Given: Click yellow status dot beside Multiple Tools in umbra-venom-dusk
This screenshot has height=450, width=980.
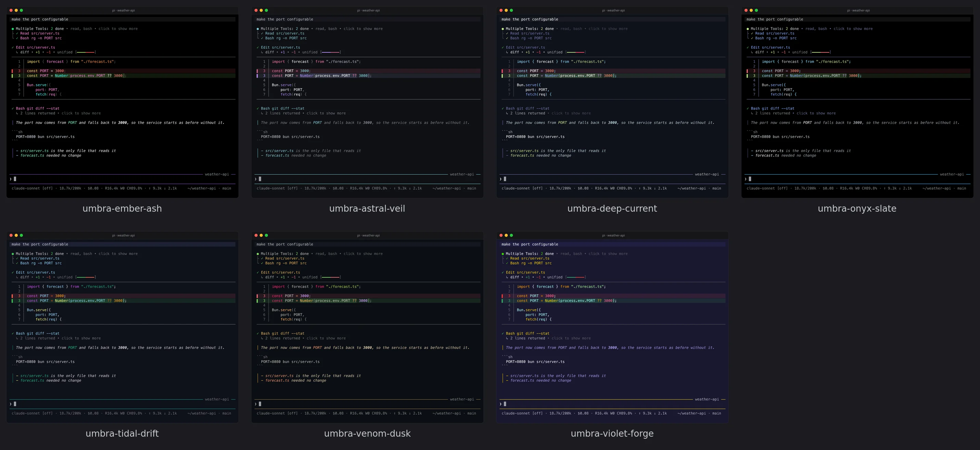Looking at the screenshot, I should pos(258,254).
